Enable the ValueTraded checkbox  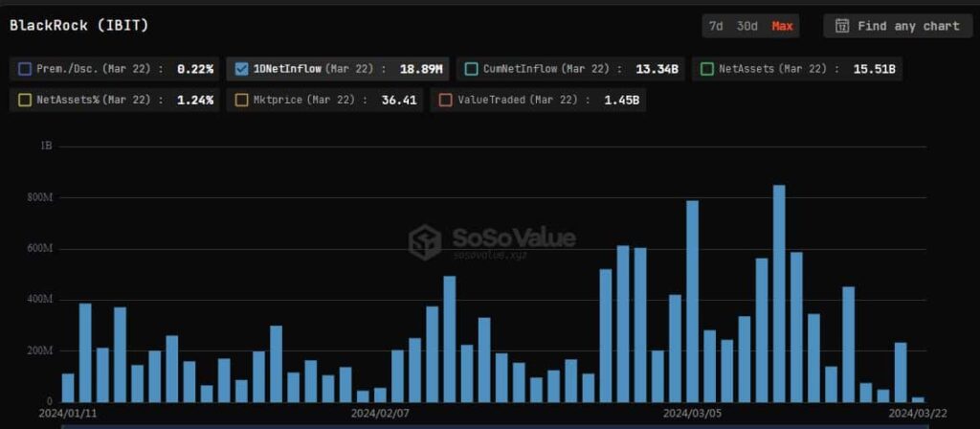pyautogui.click(x=445, y=100)
